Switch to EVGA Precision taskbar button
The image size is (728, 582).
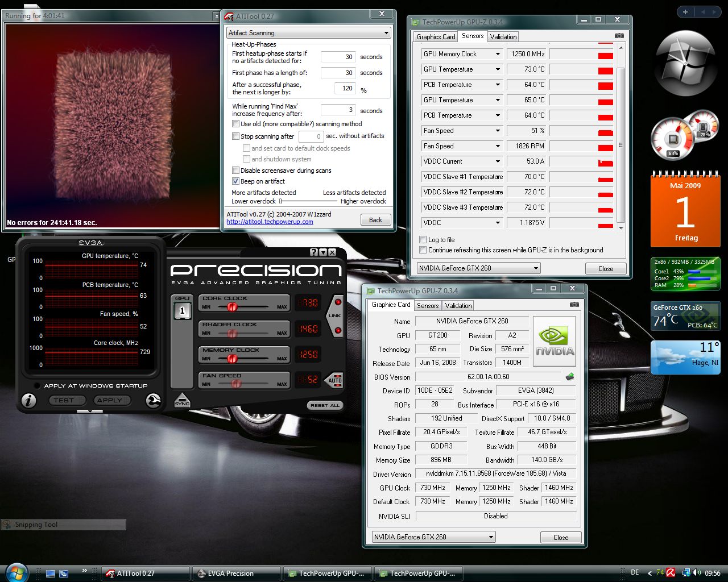(x=237, y=573)
